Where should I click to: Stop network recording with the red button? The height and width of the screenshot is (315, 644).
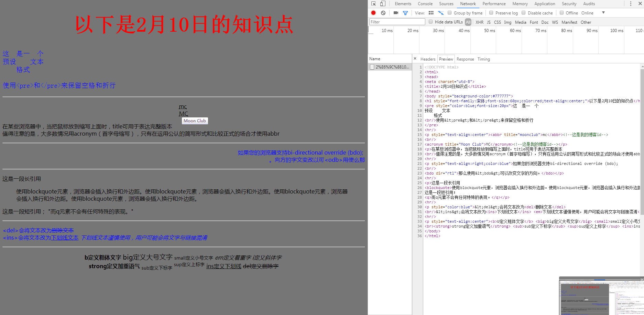click(x=373, y=13)
